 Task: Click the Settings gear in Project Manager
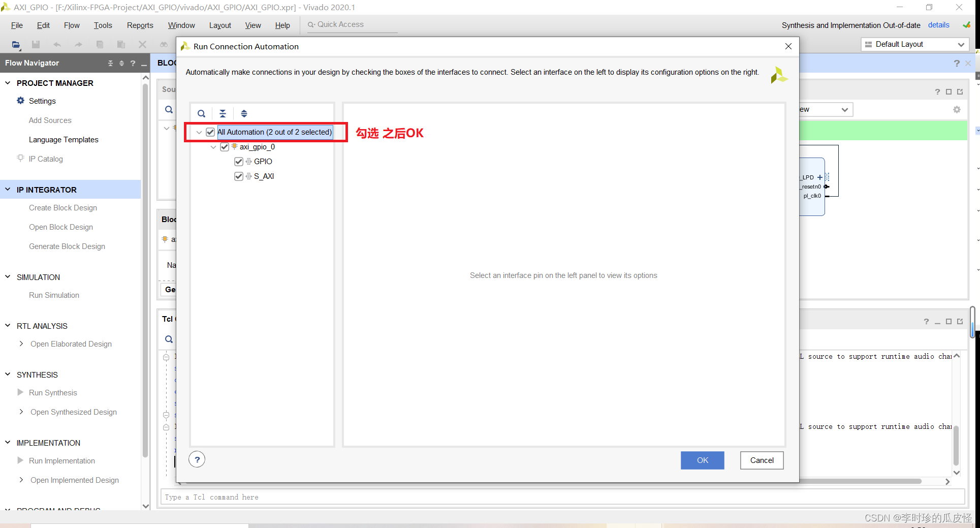point(20,101)
